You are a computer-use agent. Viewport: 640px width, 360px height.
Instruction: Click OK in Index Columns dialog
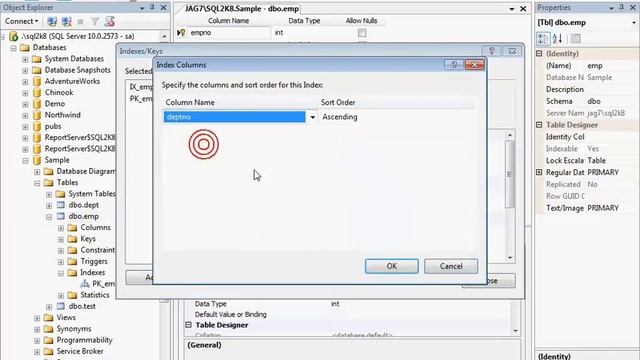(392, 266)
